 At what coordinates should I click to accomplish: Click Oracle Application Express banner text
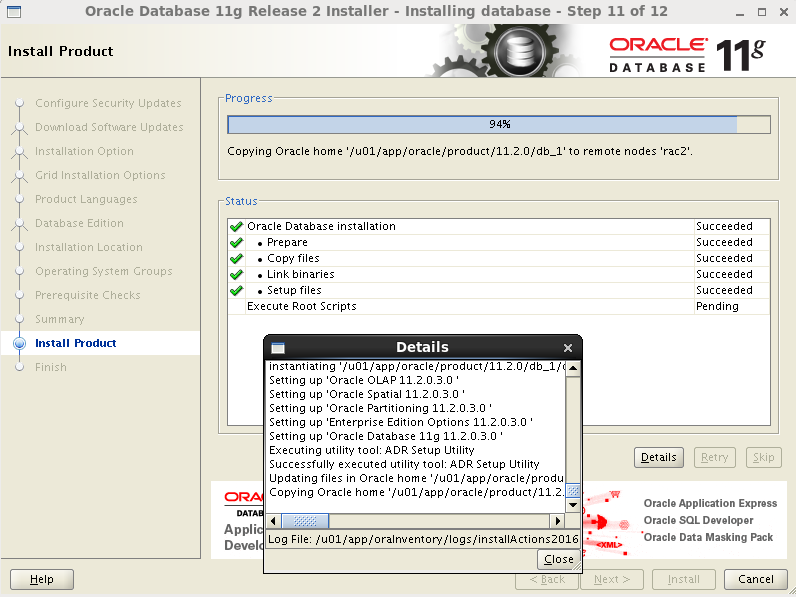point(710,503)
